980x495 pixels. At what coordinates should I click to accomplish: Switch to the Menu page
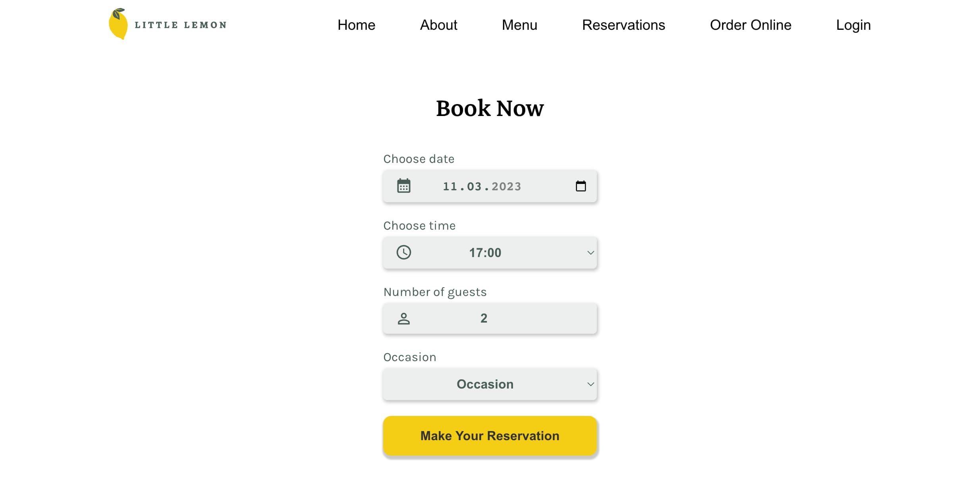point(519,25)
